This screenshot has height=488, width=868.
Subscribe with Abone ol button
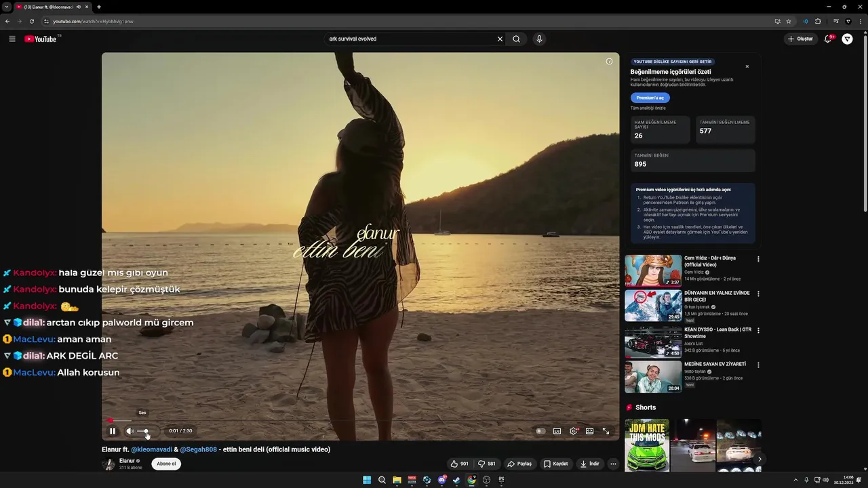click(166, 464)
